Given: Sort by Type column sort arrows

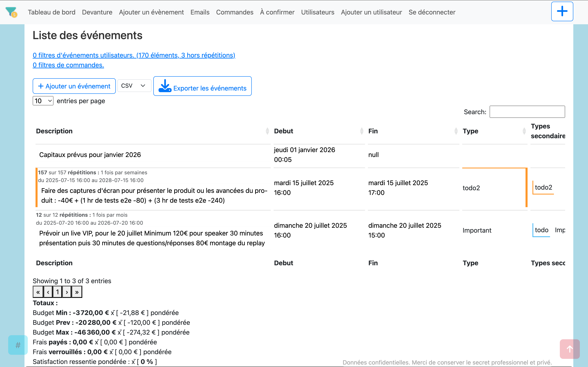Looking at the screenshot, I should pyautogui.click(x=524, y=131).
